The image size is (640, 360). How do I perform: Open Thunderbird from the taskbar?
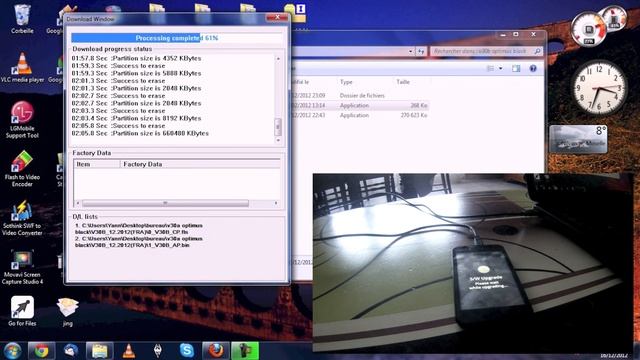(x=71, y=351)
